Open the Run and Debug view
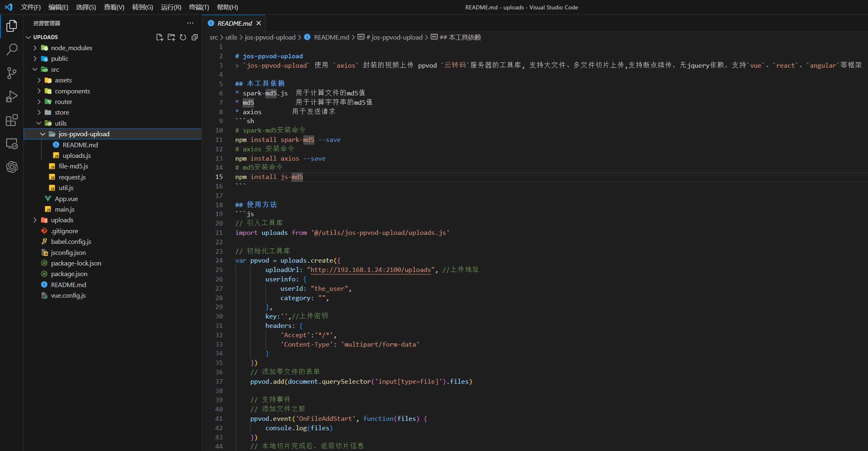The height and width of the screenshot is (451, 868). pos(12,97)
